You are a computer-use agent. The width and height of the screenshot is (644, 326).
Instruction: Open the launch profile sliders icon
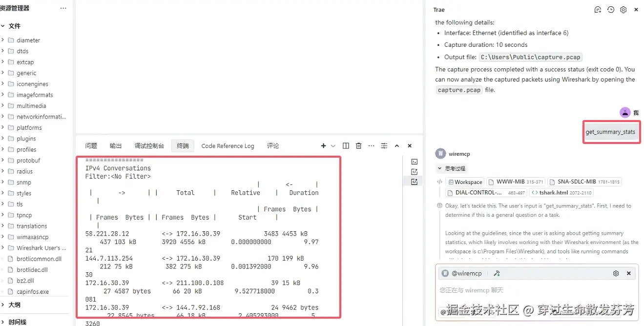coord(384,145)
